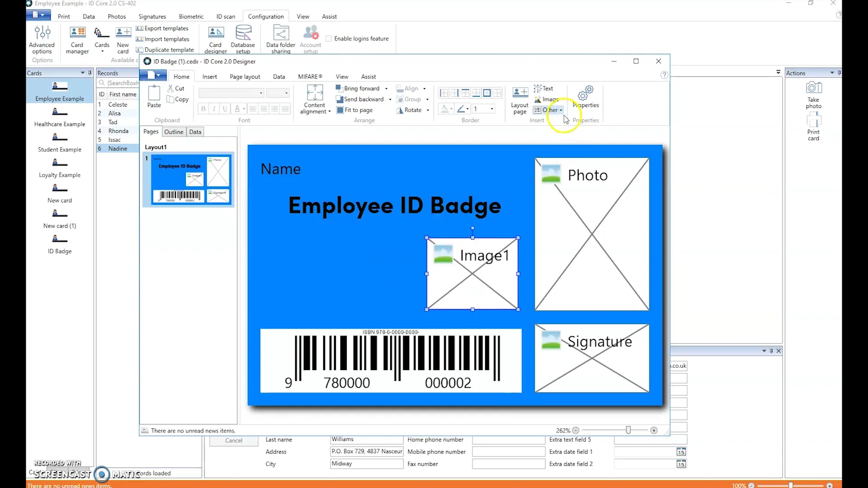Toggle Bold formatting
868x488 pixels.
click(203, 108)
